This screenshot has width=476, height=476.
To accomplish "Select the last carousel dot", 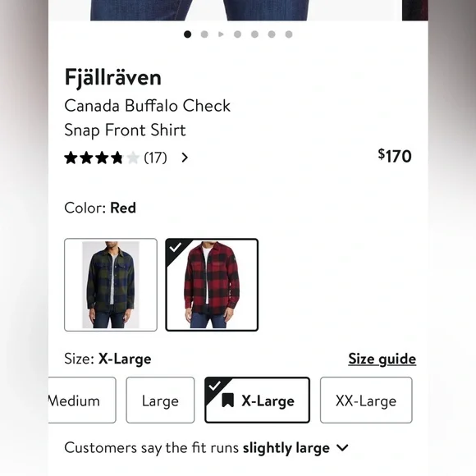I will [x=289, y=34].
